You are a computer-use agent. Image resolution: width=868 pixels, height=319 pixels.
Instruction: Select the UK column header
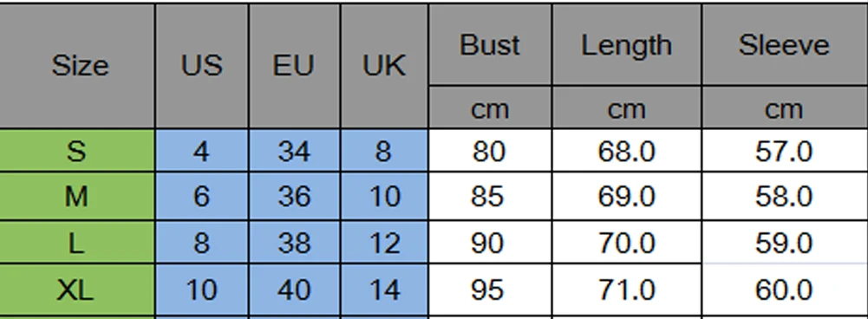[384, 66]
